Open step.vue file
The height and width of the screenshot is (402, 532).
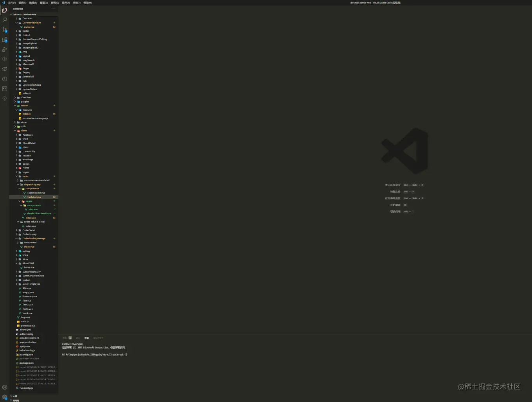[x=33, y=209]
